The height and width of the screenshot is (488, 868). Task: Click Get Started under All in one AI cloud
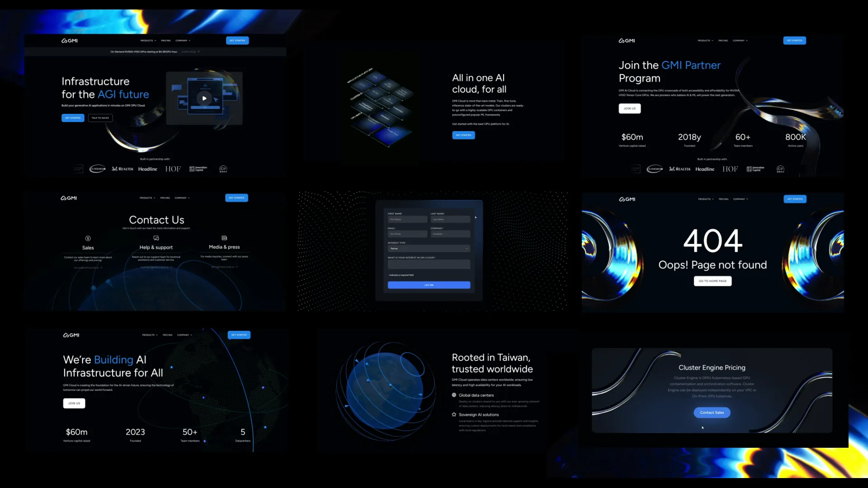pos(463,135)
